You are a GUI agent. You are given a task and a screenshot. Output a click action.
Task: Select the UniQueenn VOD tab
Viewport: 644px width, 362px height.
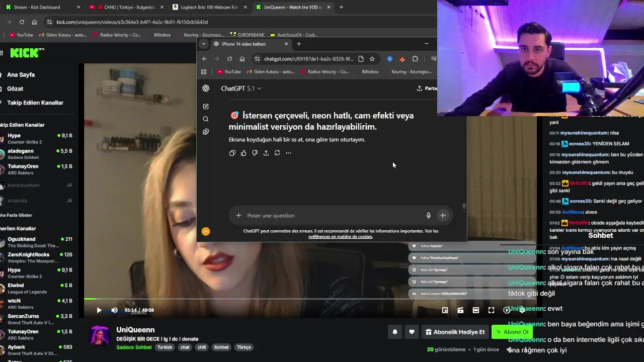click(293, 7)
